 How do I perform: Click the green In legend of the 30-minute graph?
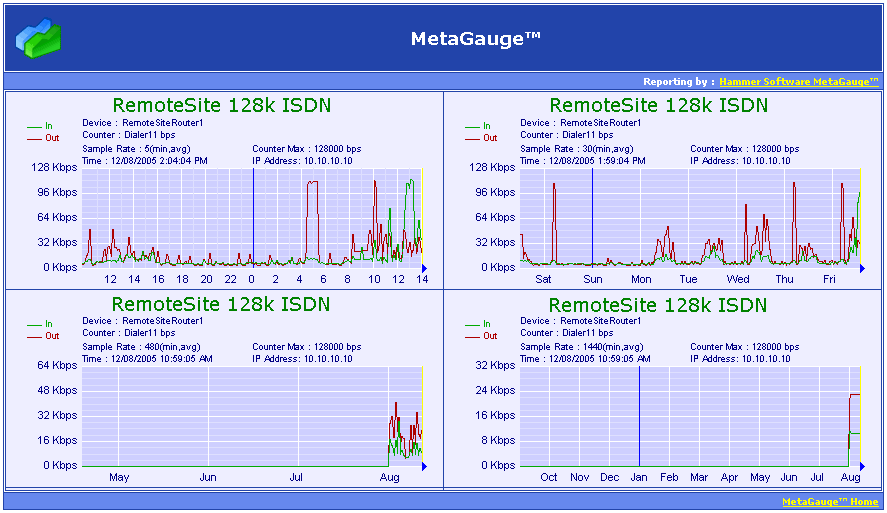[x=477, y=126]
